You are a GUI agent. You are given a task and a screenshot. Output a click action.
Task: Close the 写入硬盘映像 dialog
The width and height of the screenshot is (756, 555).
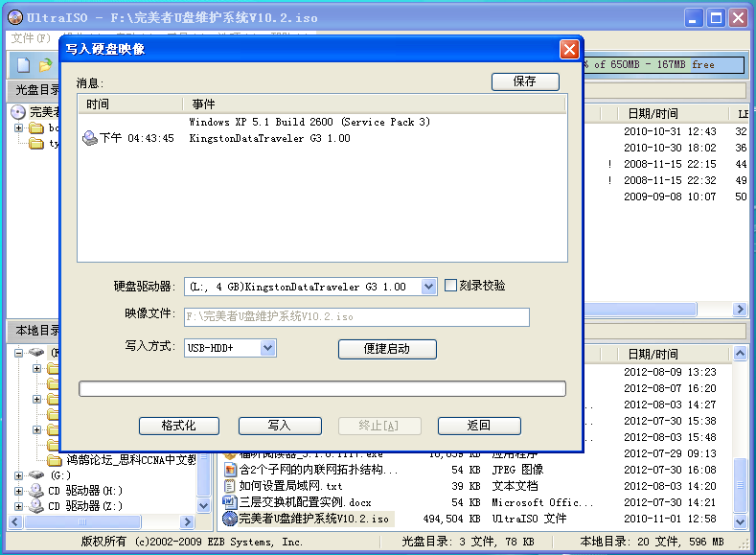pyautogui.click(x=569, y=49)
